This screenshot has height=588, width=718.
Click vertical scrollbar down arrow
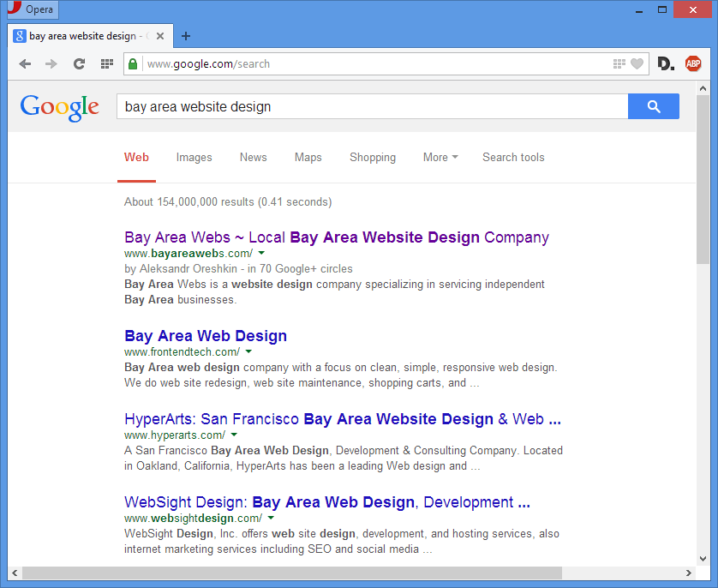point(703,559)
